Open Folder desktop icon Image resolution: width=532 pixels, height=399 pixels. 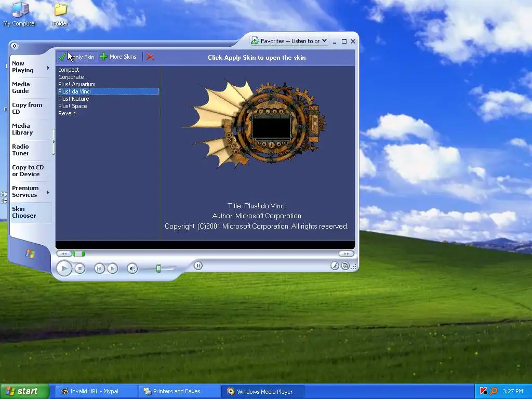[60, 14]
